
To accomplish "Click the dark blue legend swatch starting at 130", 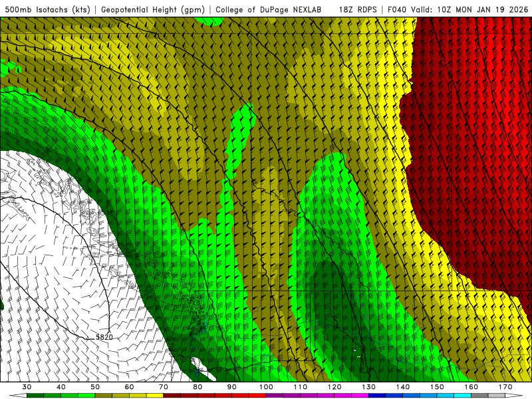I will pos(377,396).
